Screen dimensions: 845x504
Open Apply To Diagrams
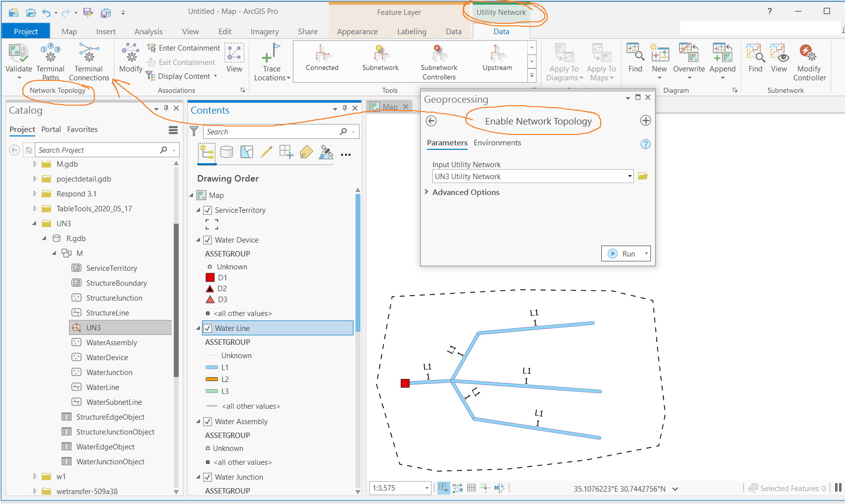[564, 62]
